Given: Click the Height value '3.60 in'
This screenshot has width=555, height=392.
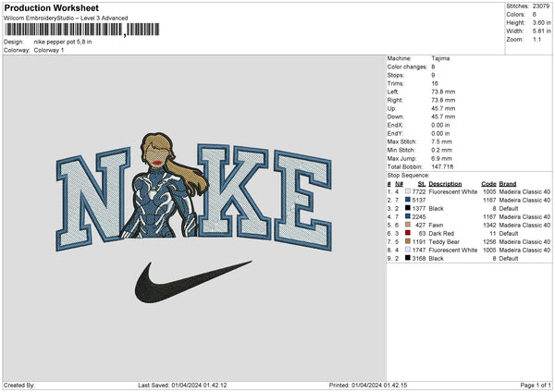Looking at the screenshot, I should [541, 22].
